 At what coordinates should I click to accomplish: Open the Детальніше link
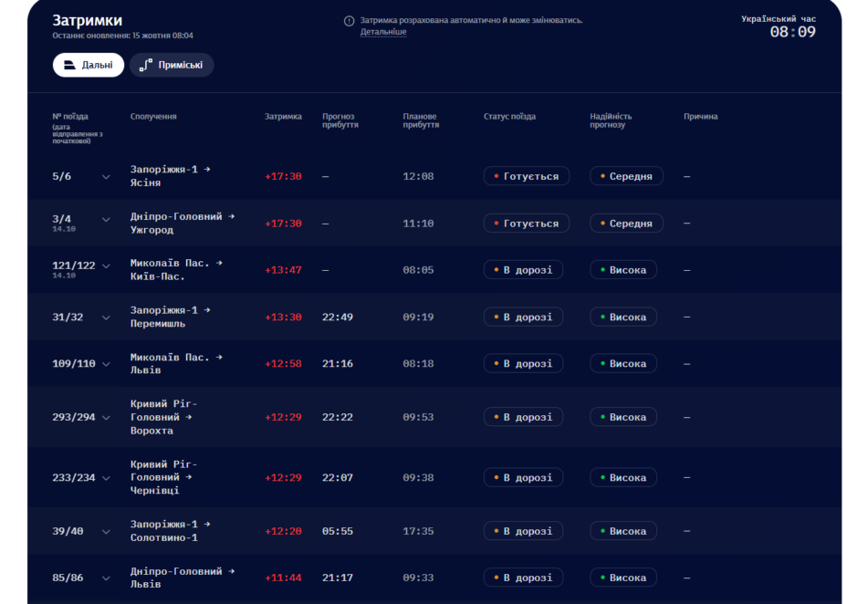[383, 32]
